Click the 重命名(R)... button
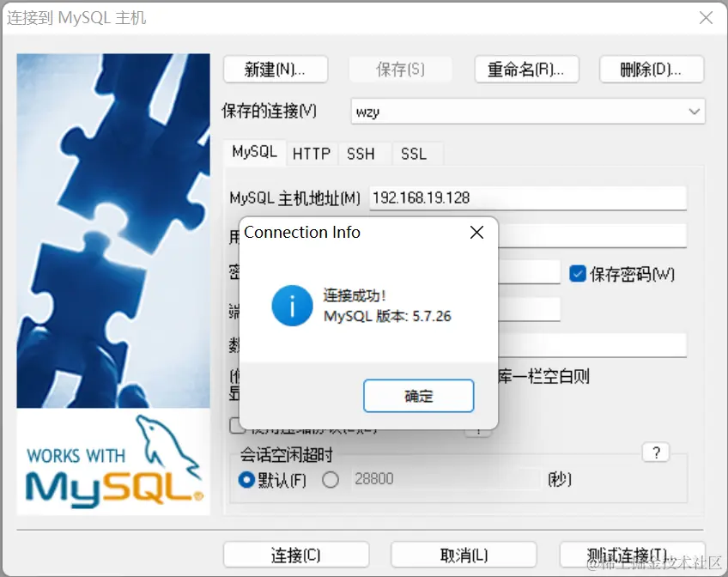Viewport: 728px width, 577px height. click(526, 70)
